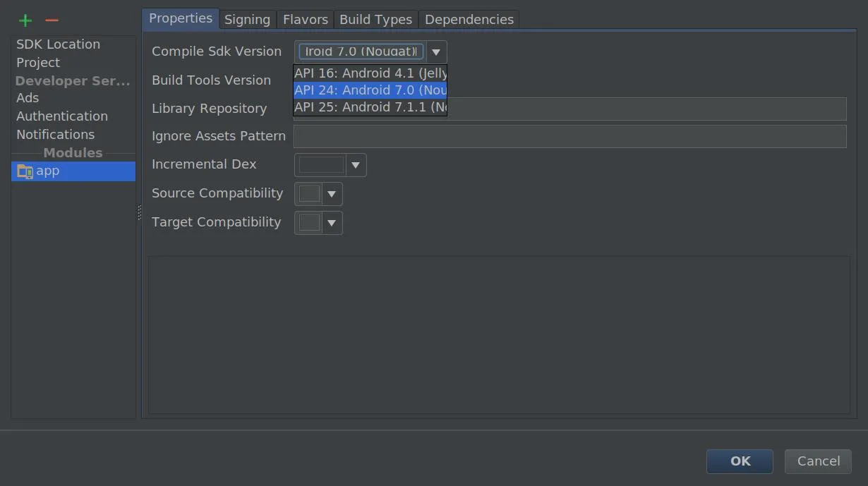Image resolution: width=868 pixels, height=486 pixels.
Task: Select API 24: Android 7.0 option
Action: coord(370,90)
